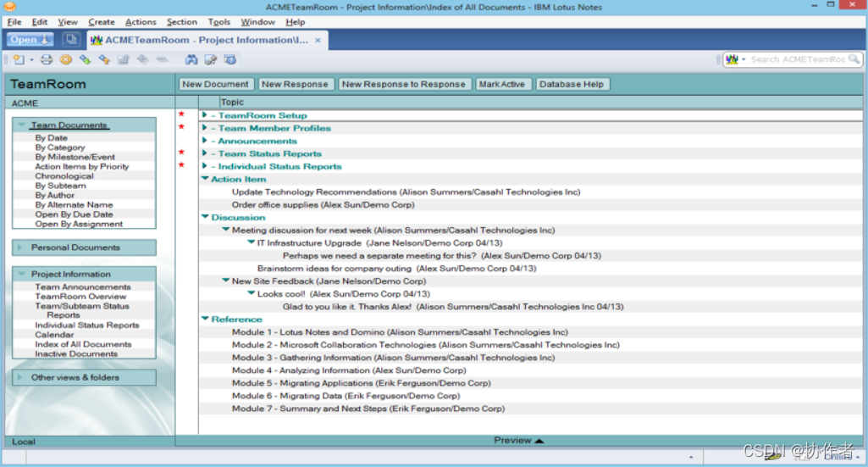Open the Action Items by Priority view

click(x=82, y=166)
